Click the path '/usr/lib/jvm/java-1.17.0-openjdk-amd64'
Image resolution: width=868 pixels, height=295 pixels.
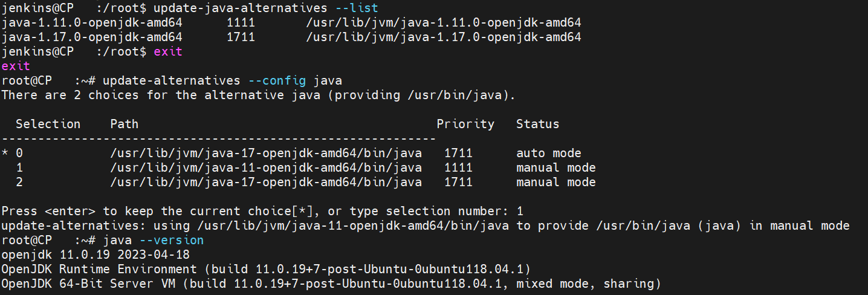(444, 37)
